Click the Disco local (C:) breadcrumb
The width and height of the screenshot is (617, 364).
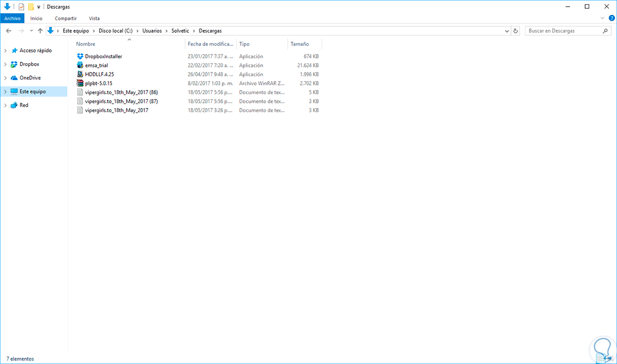116,31
